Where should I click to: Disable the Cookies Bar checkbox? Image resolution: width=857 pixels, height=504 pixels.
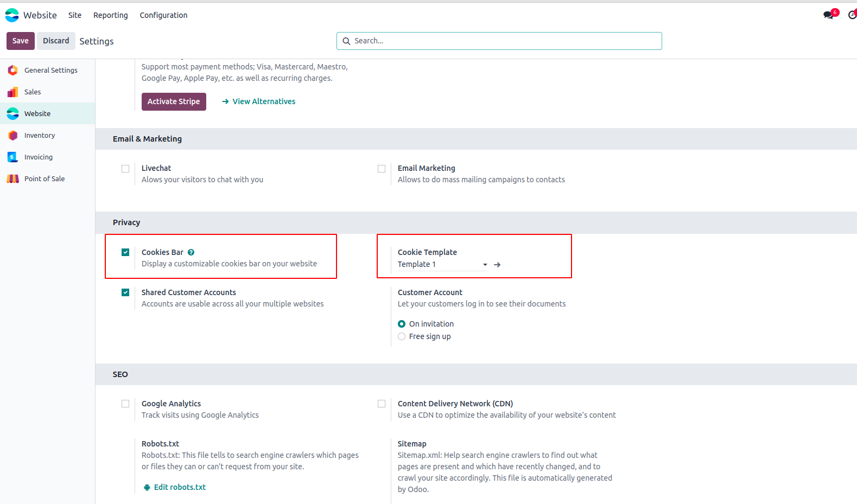click(125, 252)
